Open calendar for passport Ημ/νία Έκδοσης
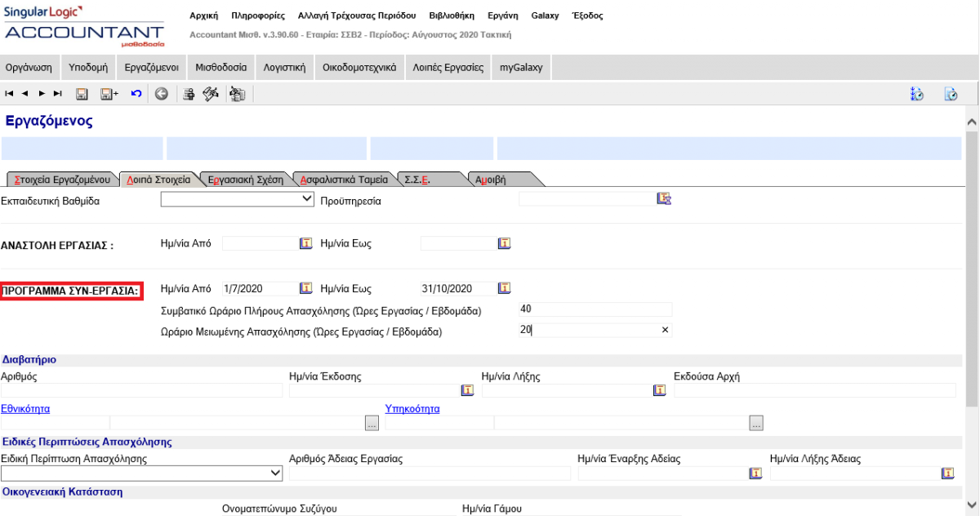 pos(467,390)
